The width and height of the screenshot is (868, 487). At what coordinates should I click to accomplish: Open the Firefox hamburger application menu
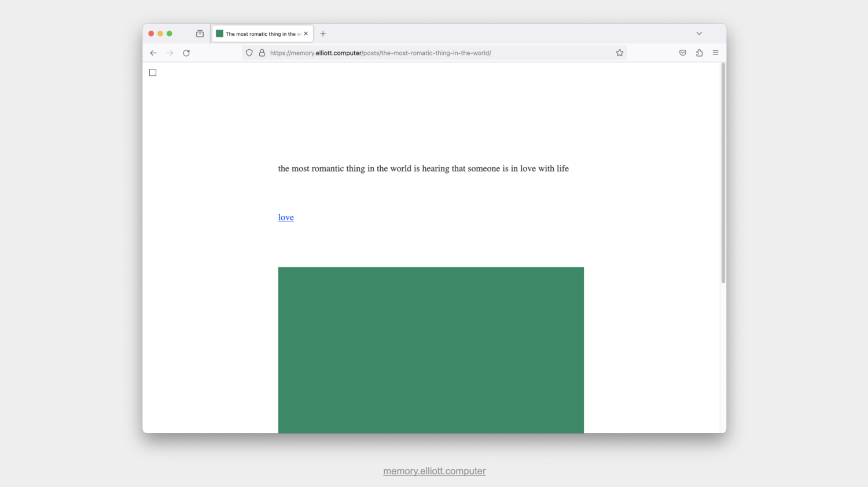715,53
